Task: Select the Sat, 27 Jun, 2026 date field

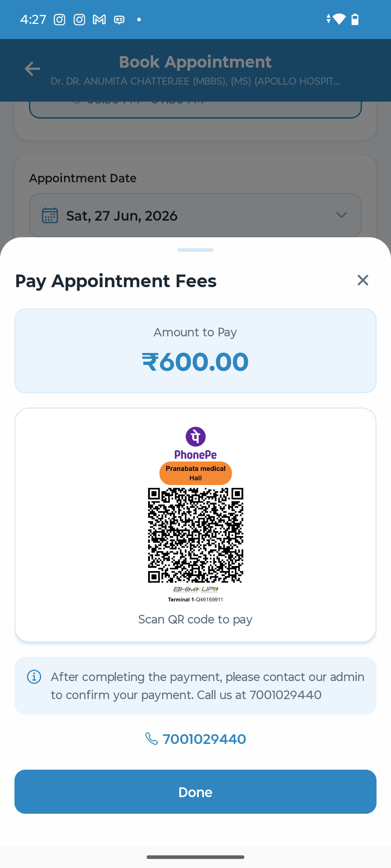Action: pyautogui.click(x=195, y=215)
